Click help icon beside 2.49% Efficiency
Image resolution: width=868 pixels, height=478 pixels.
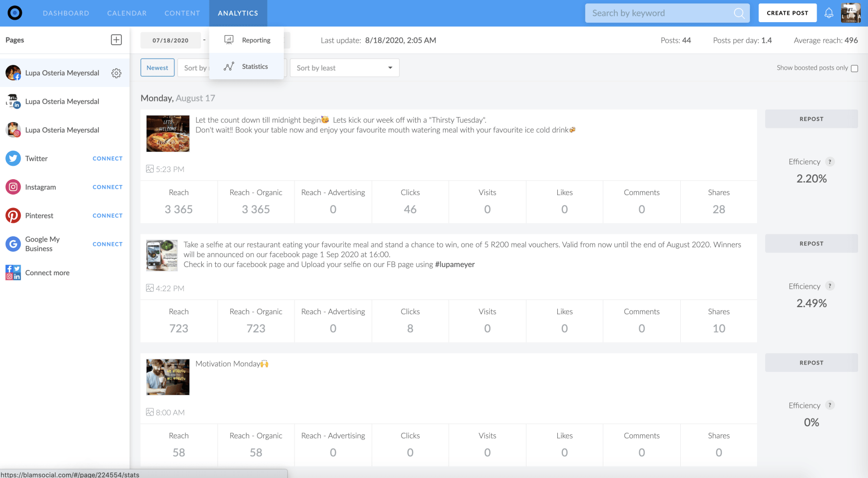(x=830, y=286)
